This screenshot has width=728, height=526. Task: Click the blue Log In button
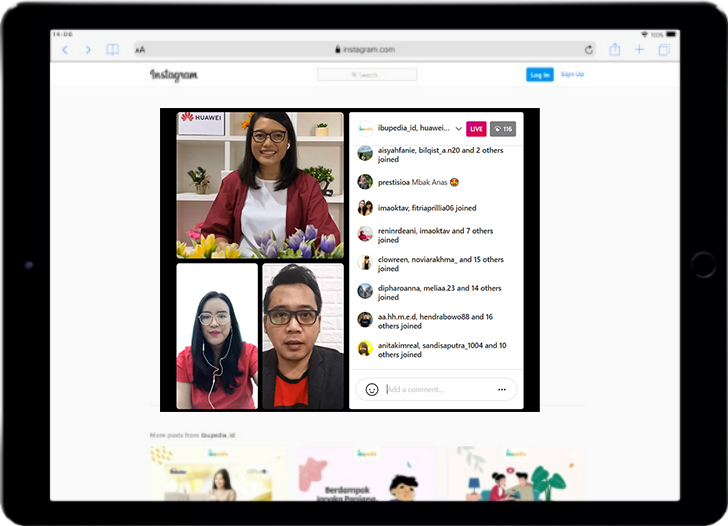click(x=540, y=75)
